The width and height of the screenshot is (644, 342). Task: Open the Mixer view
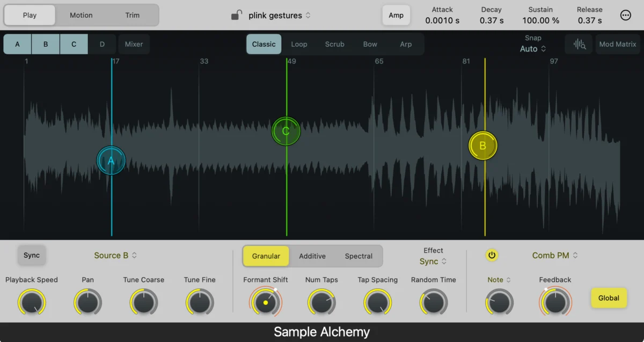point(134,44)
